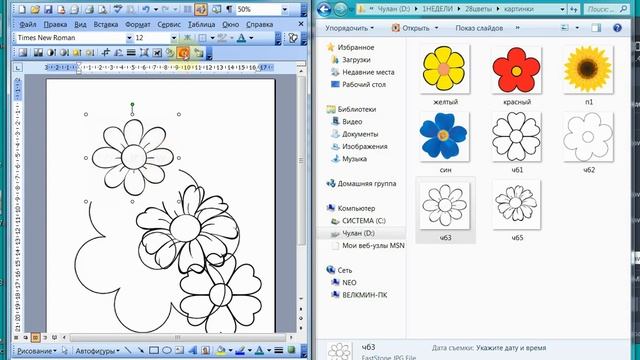Start Показ слайдов slideshow
This screenshot has width=640, height=360.
pyautogui.click(x=479, y=28)
